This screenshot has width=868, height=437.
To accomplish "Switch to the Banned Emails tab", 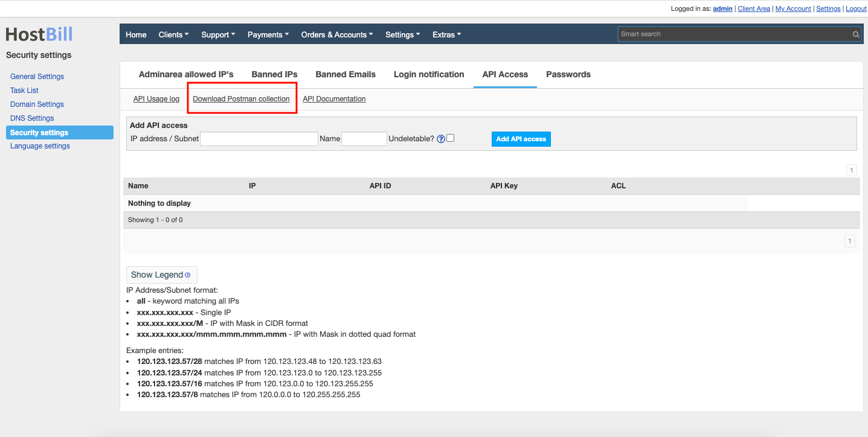I will pos(345,74).
